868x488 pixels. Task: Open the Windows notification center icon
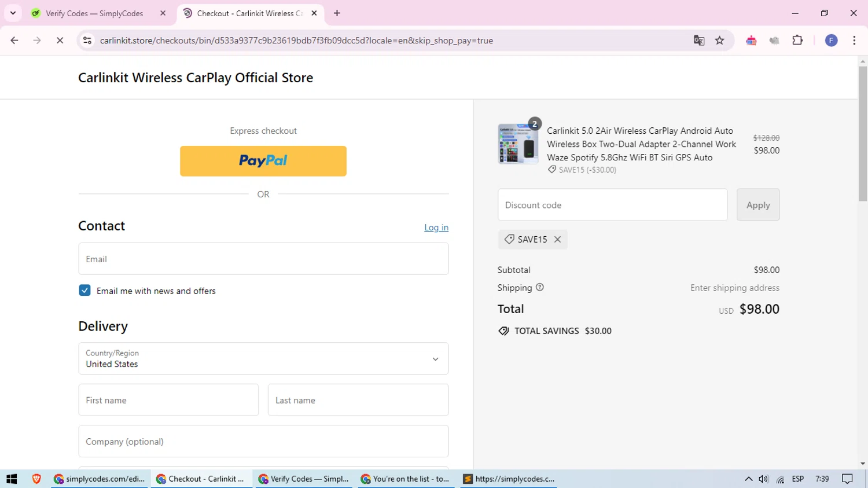(x=848, y=479)
